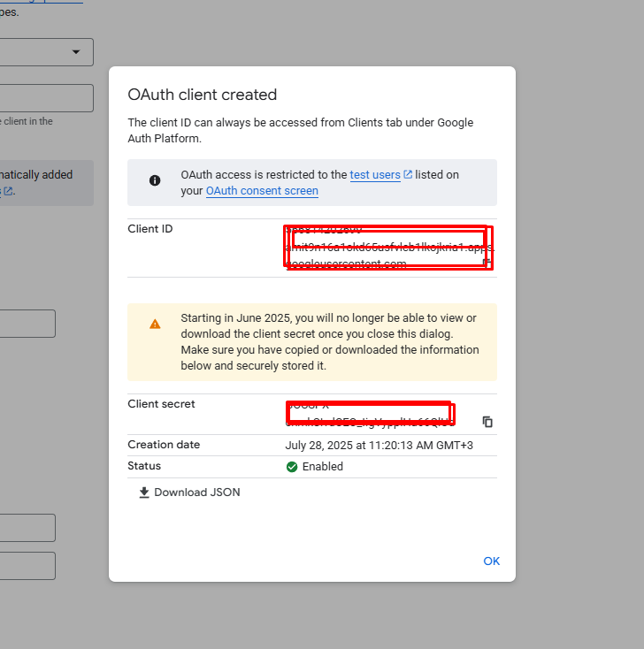The height and width of the screenshot is (649, 644).
Task: Click the external link icon after test users
Action: pos(408,175)
